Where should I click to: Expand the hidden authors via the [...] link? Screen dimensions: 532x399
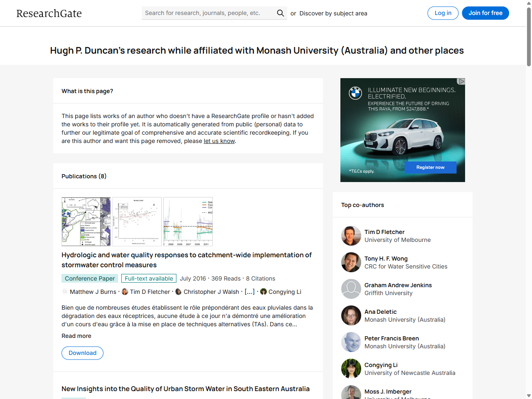pos(250,292)
